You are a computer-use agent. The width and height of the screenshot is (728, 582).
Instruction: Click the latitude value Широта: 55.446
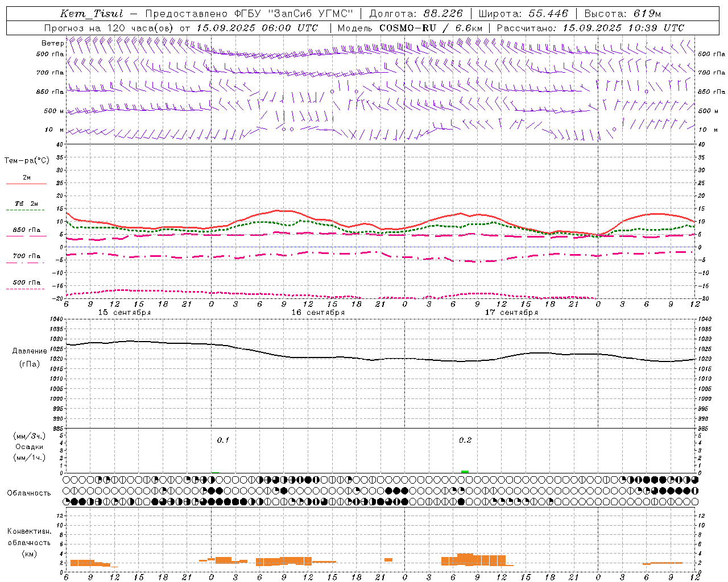coord(523,14)
